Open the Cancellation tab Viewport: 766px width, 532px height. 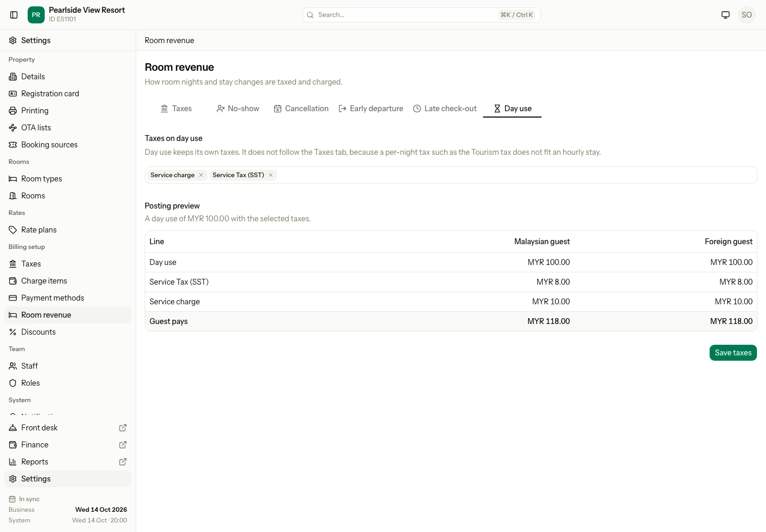click(x=301, y=109)
